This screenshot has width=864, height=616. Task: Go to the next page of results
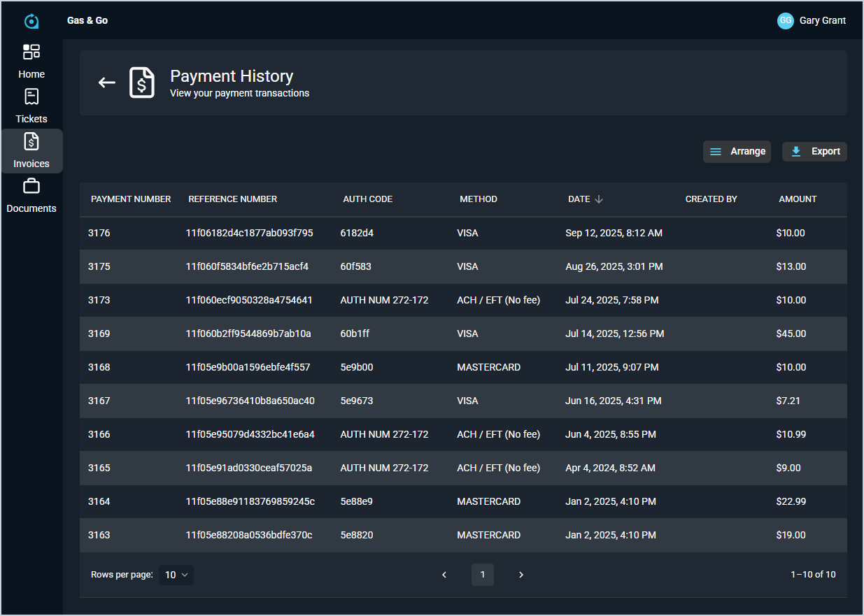pyautogui.click(x=521, y=575)
